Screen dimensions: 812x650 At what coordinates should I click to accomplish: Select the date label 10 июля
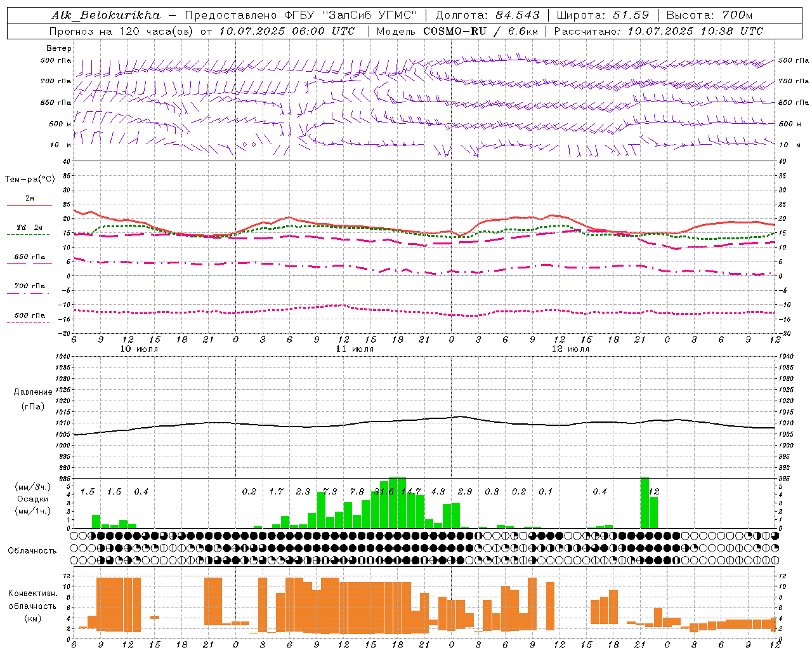click(x=139, y=349)
